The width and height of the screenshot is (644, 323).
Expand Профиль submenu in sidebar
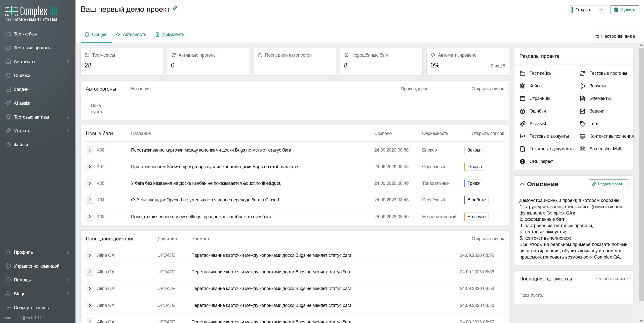68,252
